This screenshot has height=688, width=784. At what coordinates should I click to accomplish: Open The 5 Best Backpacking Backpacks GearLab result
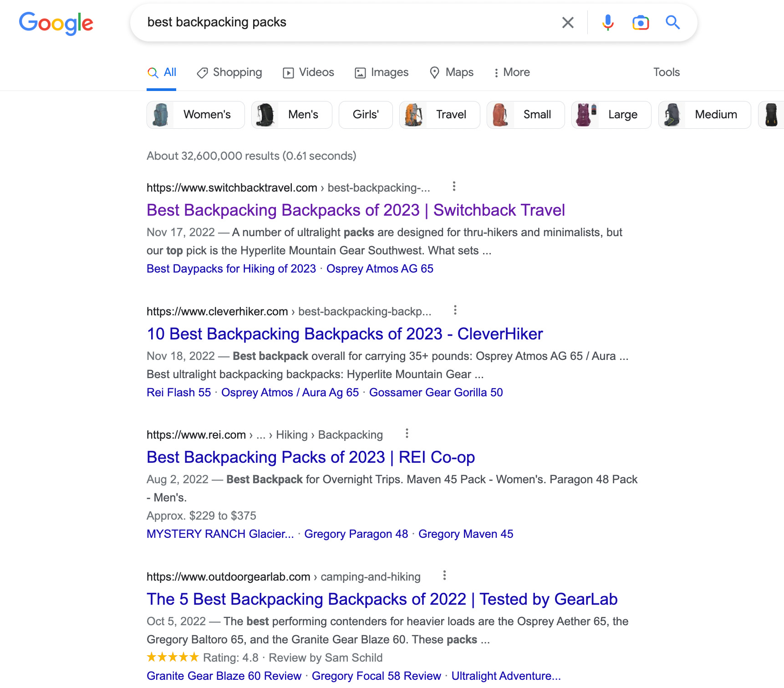pos(382,599)
